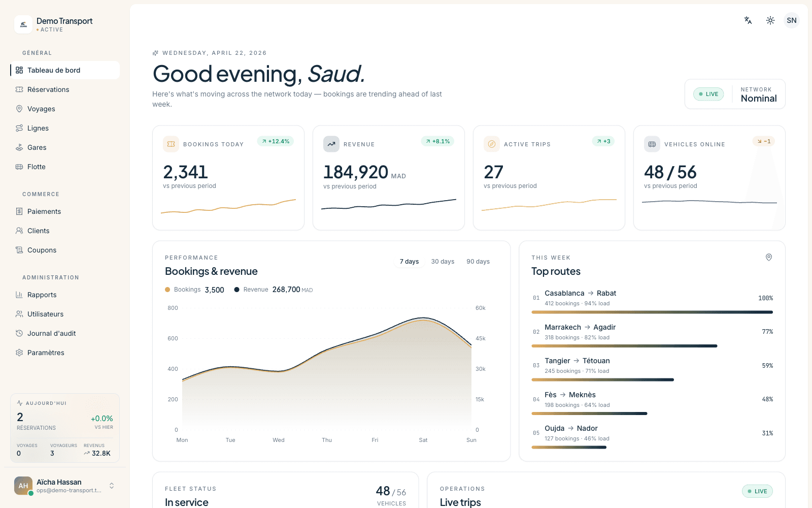The width and height of the screenshot is (812, 508).
Task: Click the Paramètres gear icon
Action: 19,353
